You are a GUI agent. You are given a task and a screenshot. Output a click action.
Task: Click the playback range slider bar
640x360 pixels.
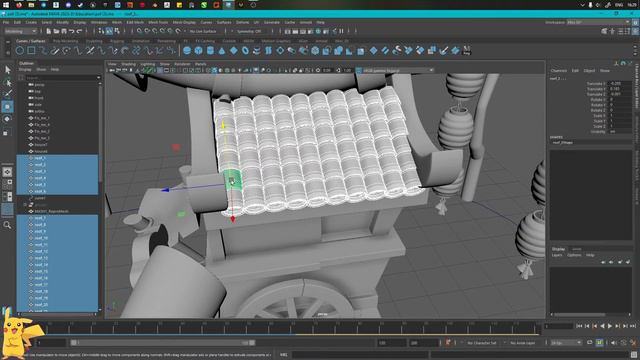point(163,343)
